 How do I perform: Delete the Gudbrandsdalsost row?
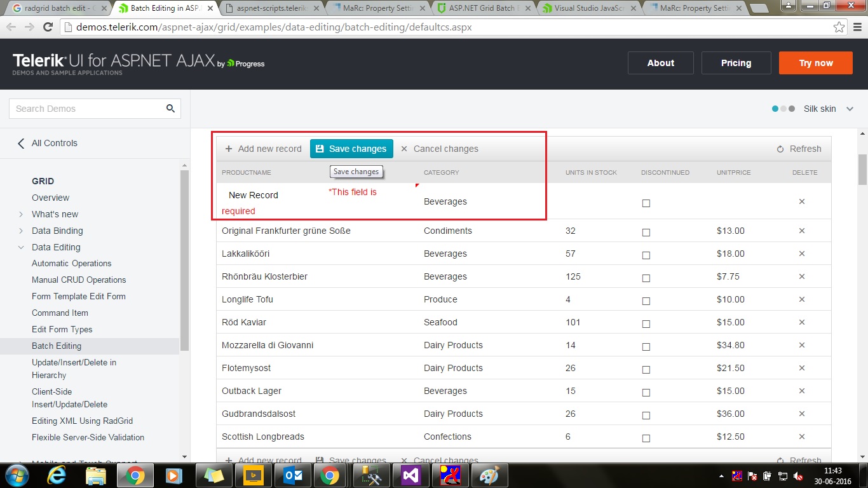(x=802, y=414)
